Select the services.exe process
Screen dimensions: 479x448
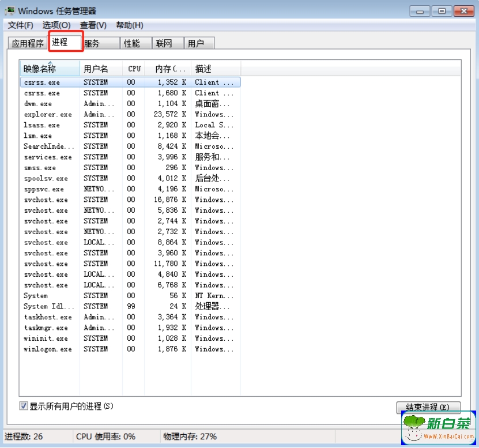[130, 157]
